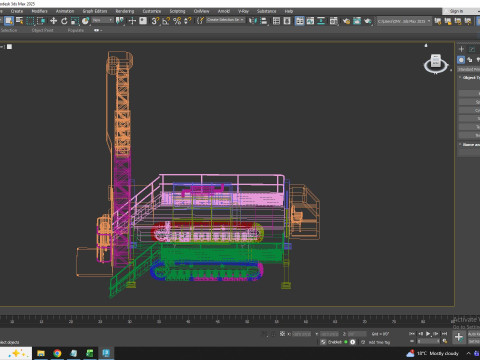Toggle the Scene Explorer icon
Viewport: 480px width, 360px height.
(x=276, y=21)
